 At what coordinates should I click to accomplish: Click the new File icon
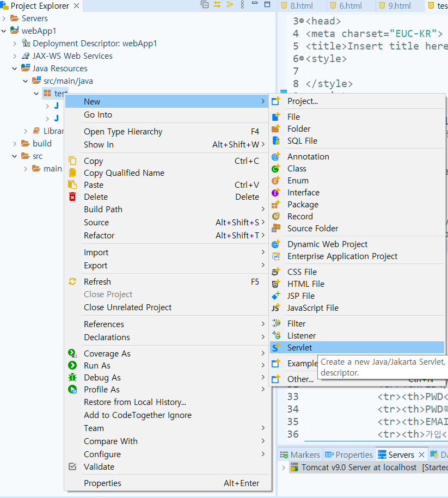tap(276, 116)
